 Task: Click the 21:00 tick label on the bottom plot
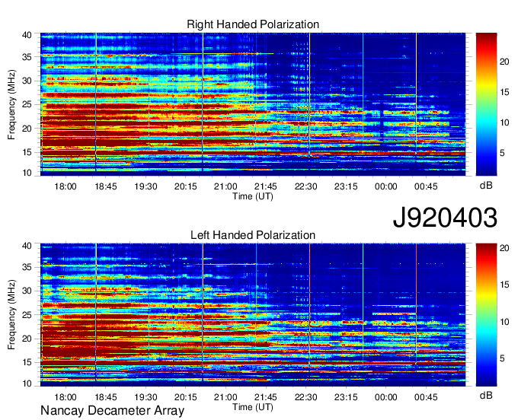[225, 397]
